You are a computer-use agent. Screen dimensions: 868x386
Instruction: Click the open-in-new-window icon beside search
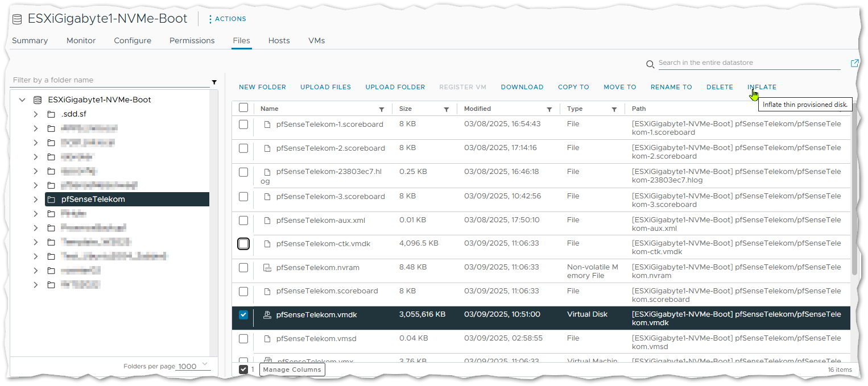coord(854,63)
